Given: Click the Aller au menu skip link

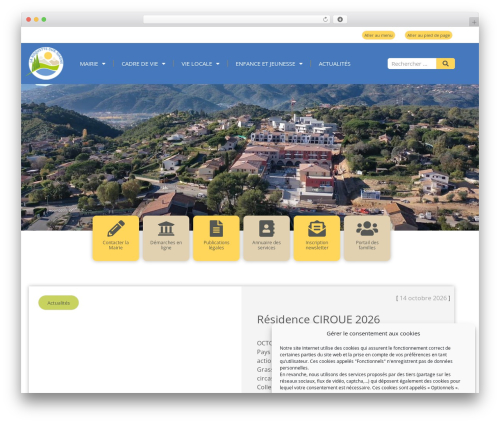Looking at the screenshot, I should tap(378, 35).
